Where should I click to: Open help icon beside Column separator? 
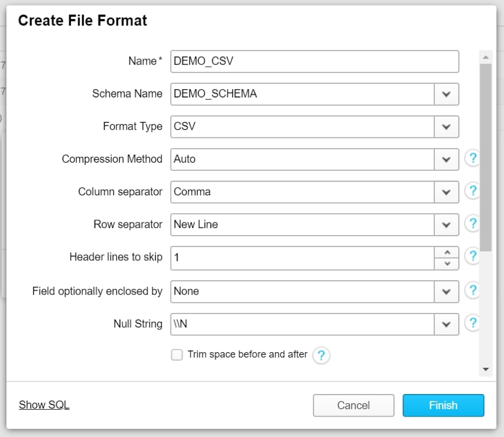coord(472,191)
